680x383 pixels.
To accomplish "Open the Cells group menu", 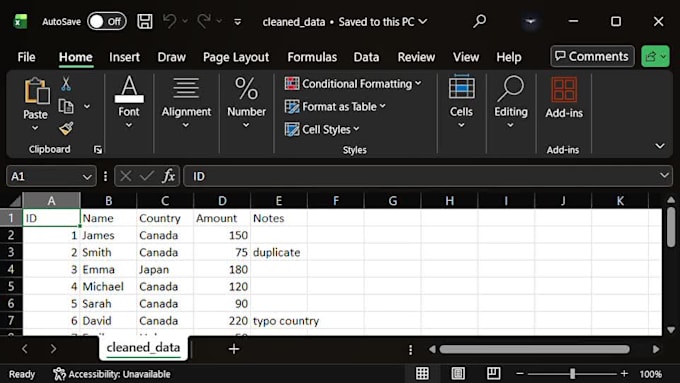I will click(461, 102).
